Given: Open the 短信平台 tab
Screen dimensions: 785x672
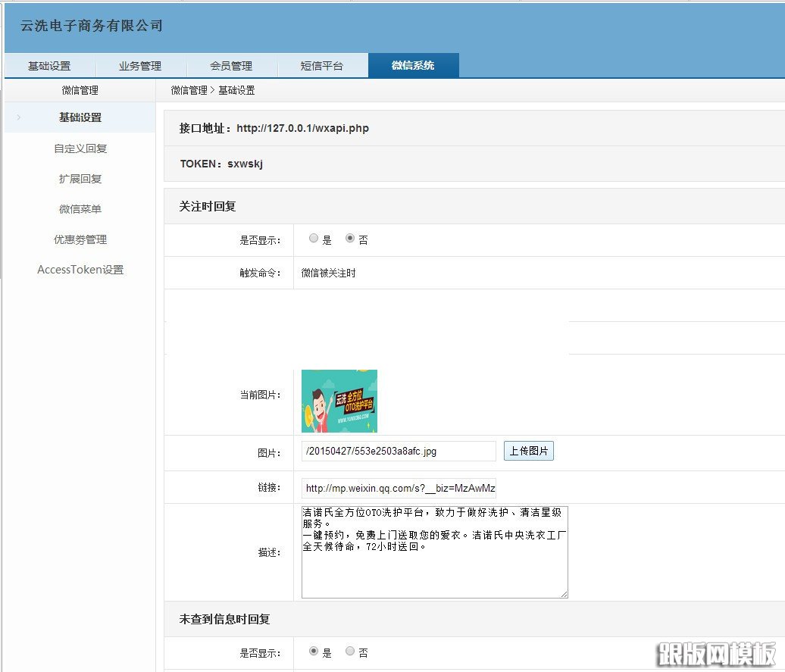Looking at the screenshot, I should click(x=323, y=65).
